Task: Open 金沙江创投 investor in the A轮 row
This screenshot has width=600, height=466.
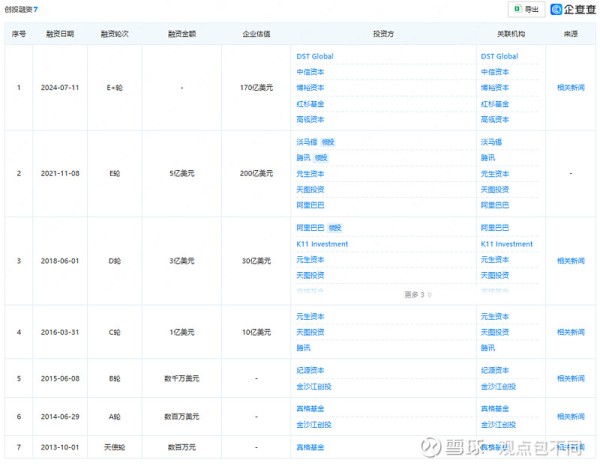Action: (x=313, y=425)
